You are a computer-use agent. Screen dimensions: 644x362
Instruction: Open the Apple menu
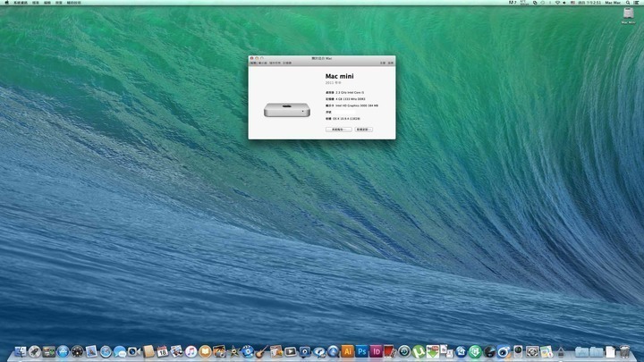(6, 3)
